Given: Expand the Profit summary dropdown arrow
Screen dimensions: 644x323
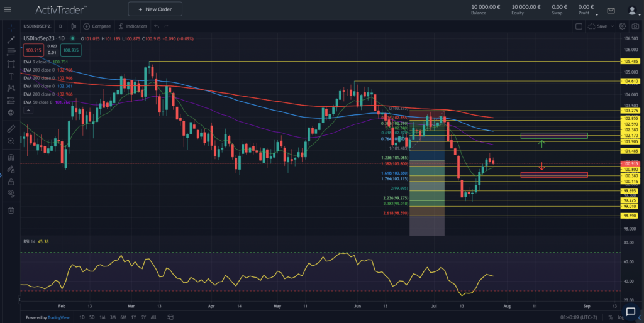Looking at the screenshot, I should coord(597,15).
